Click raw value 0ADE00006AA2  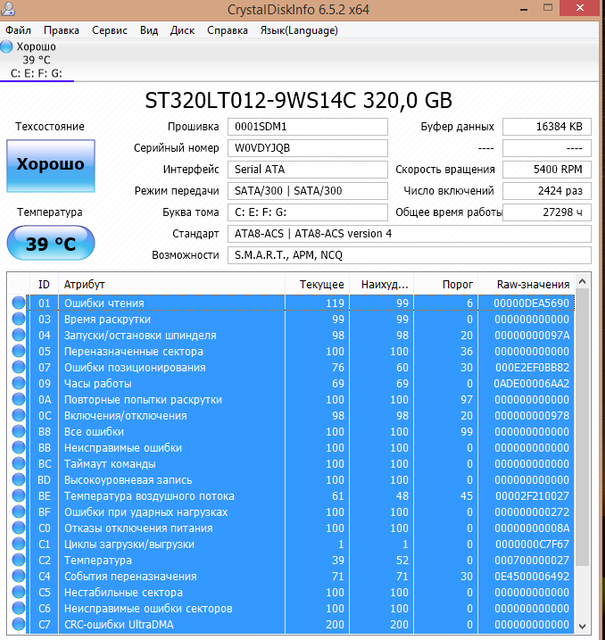(x=531, y=383)
